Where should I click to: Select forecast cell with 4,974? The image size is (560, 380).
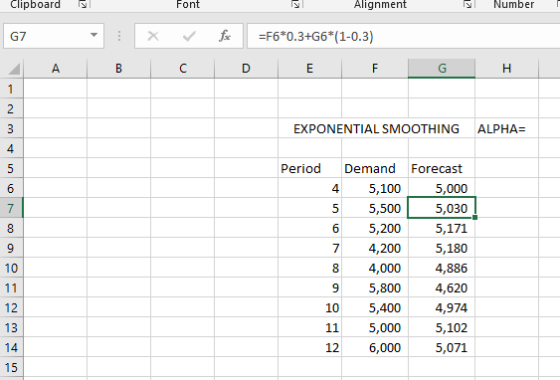[x=442, y=308]
